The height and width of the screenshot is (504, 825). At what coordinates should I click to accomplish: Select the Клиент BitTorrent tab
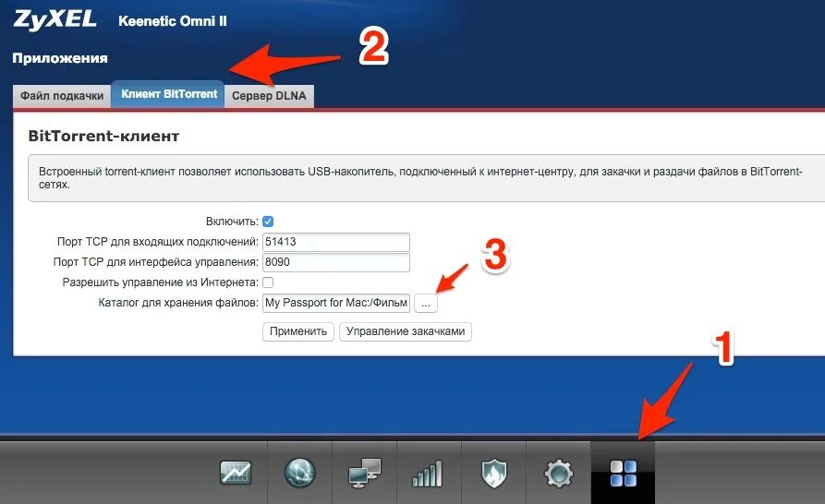168,94
